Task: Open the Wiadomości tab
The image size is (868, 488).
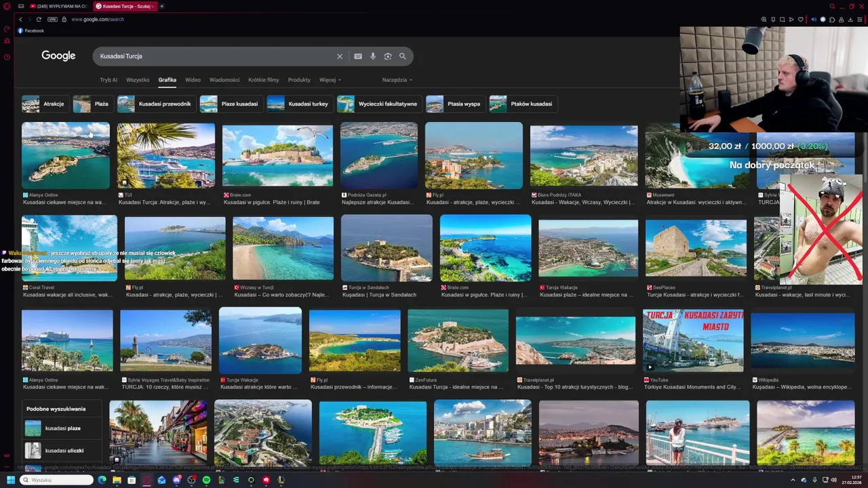Action: (x=224, y=80)
